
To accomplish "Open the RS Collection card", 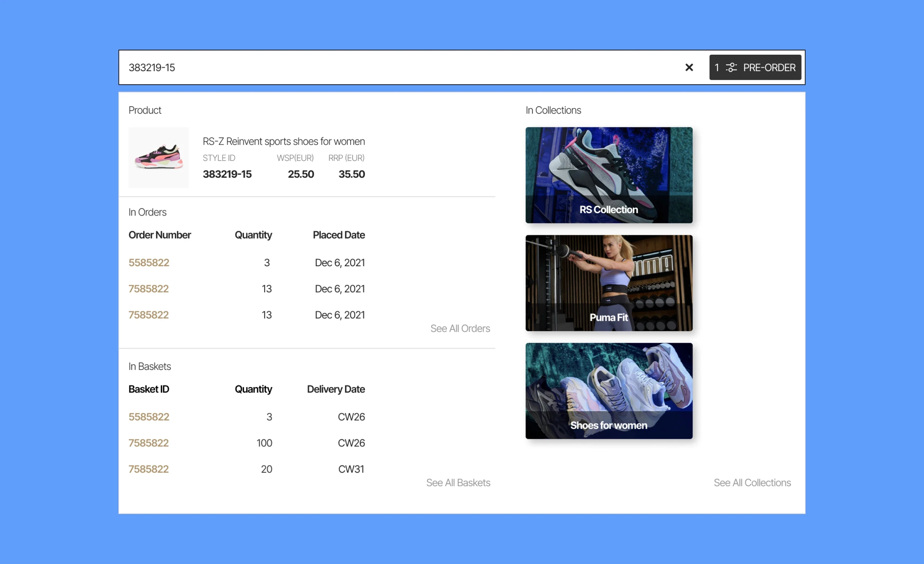I will point(609,175).
